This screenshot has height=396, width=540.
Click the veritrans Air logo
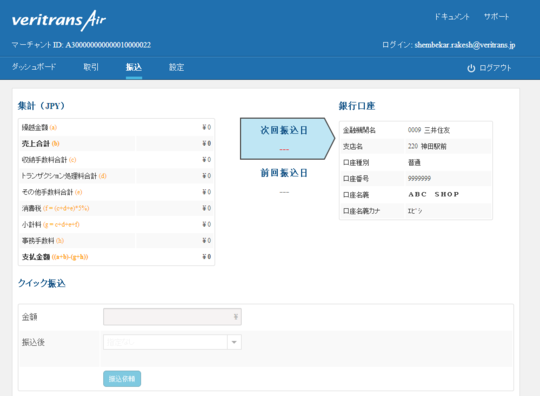pos(59,20)
